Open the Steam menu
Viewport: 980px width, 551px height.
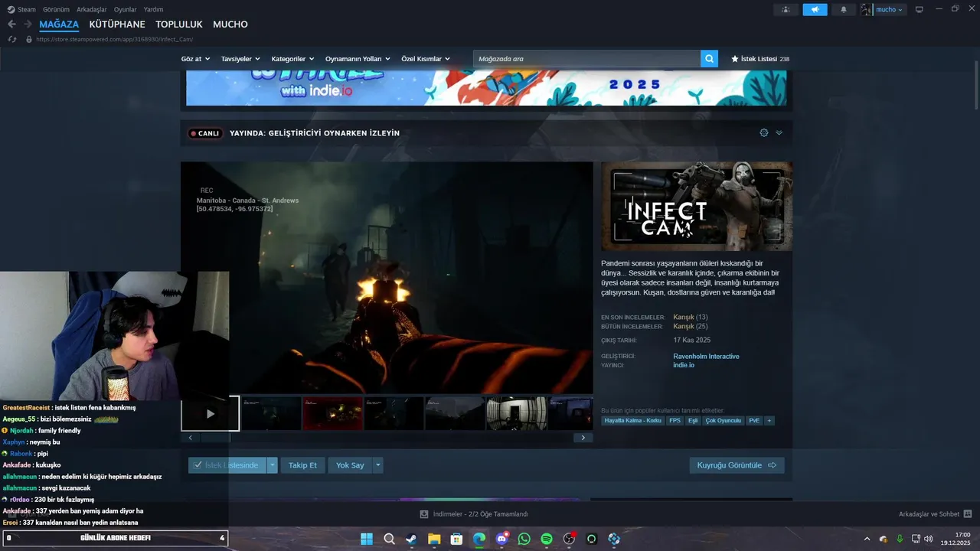(22, 9)
